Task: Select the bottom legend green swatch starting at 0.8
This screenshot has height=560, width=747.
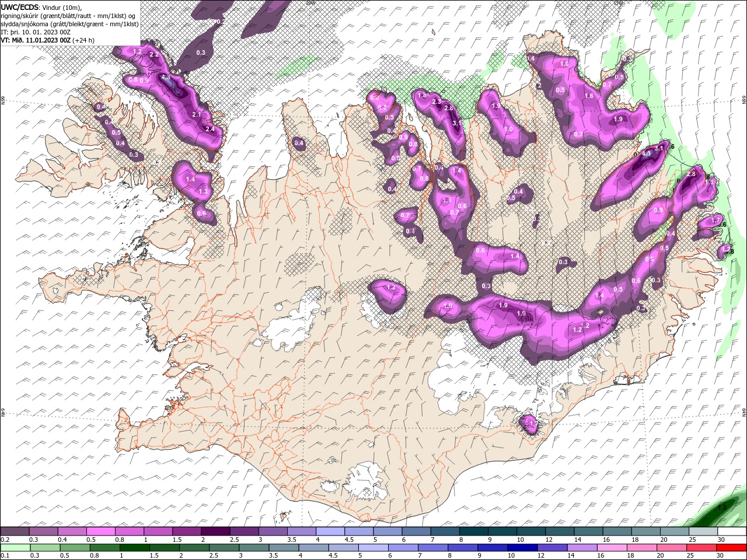Action: [x=105, y=548]
